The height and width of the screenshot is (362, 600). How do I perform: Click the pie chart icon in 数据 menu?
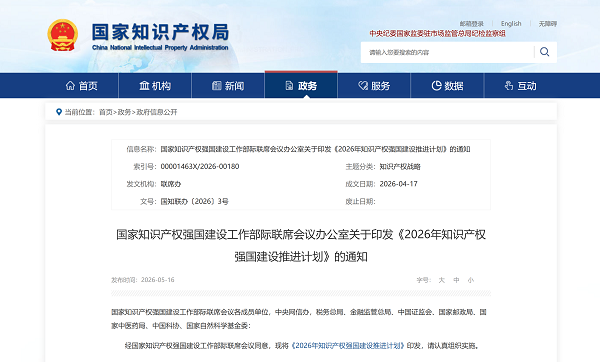[x=436, y=85]
